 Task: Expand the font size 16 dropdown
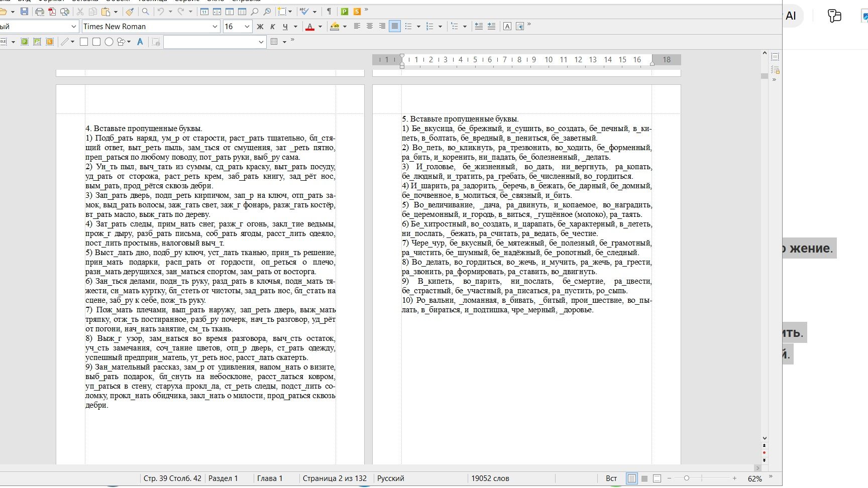[x=247, y=26]
